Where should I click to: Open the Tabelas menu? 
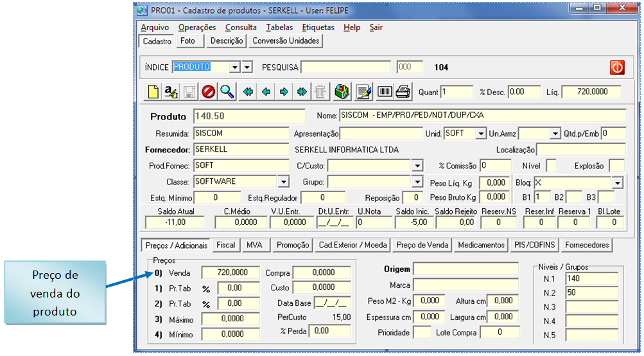[279, 28]
